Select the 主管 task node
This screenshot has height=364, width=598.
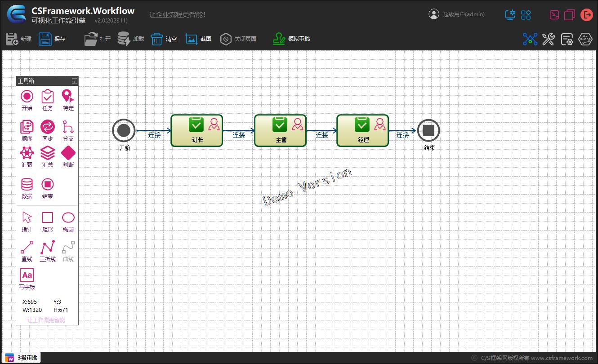(281, 130)
